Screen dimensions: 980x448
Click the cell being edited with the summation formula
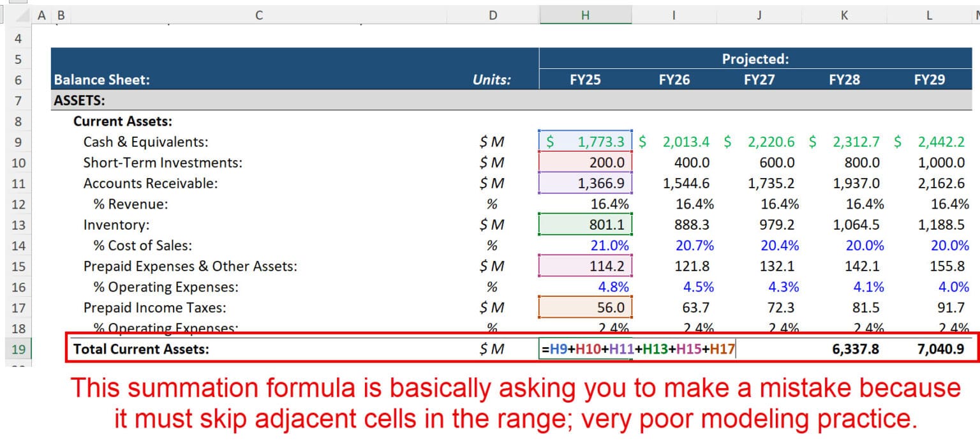(x=585, y=349)
